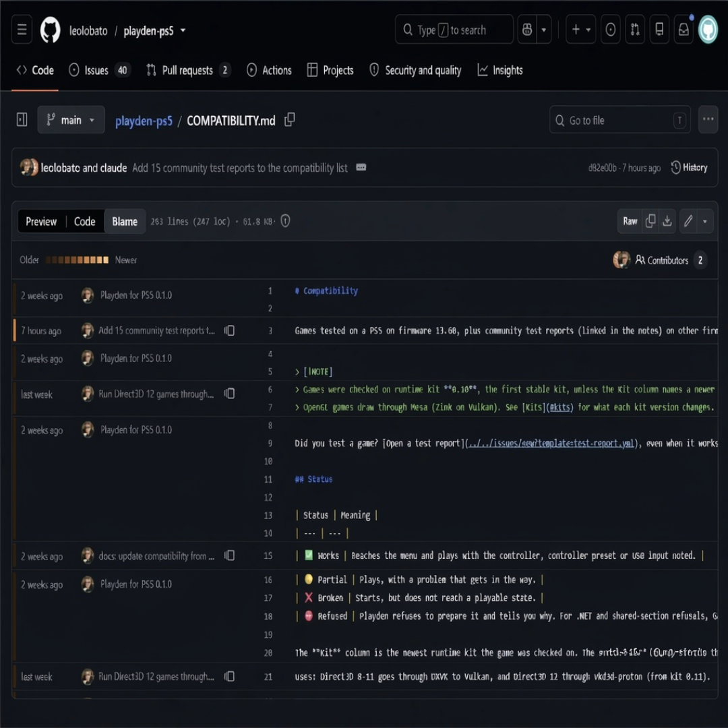
Task: Edit this file pencil icon
Action: [x=688, y=221]
